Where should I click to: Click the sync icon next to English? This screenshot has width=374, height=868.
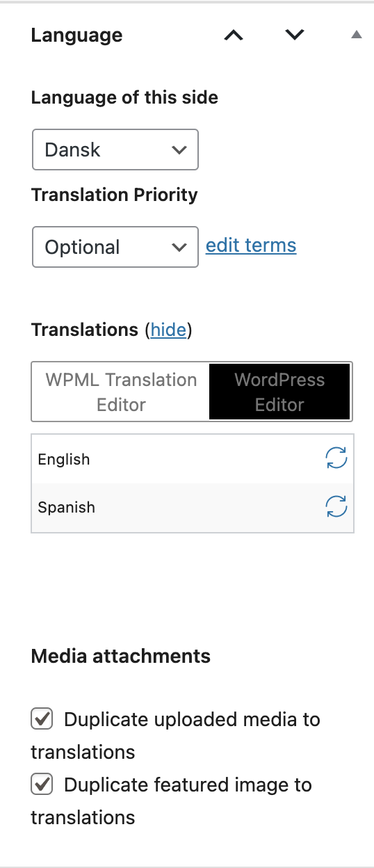(x=336, y=459)
